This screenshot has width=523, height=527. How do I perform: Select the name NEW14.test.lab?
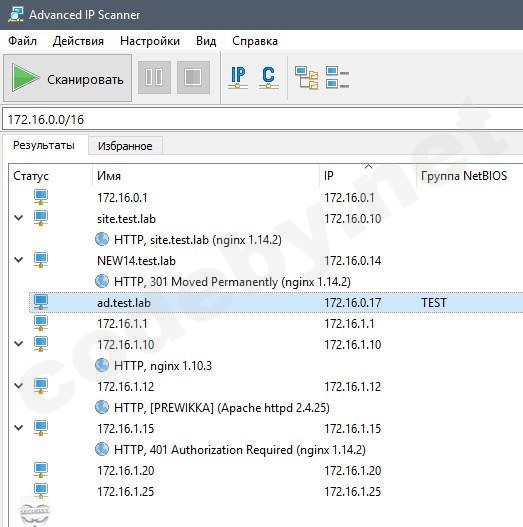pyautogui.click(x=136, y=261)
